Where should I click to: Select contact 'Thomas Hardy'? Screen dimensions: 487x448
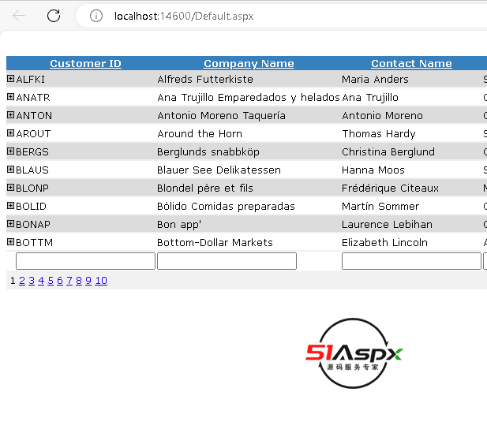[x=379, y=134]
